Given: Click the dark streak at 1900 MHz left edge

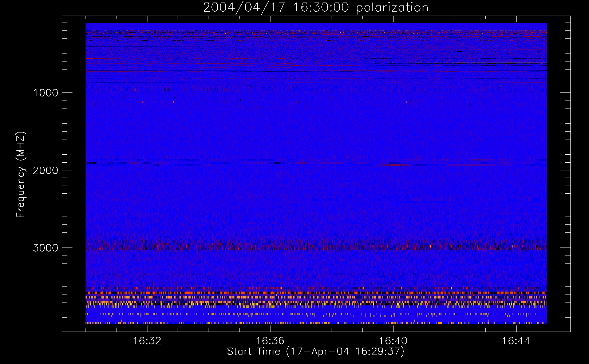Looking at the screenshot, I should coord(92,163).
